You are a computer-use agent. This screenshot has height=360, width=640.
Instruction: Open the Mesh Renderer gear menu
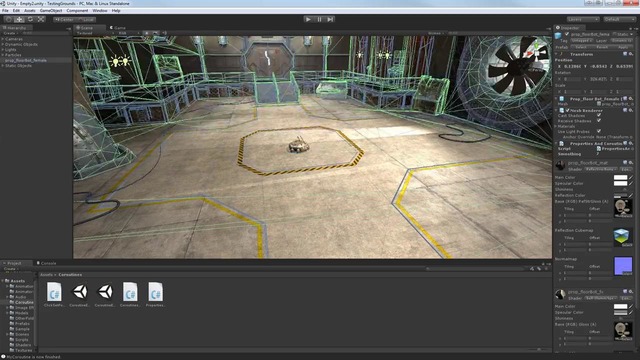click(631, 110)
